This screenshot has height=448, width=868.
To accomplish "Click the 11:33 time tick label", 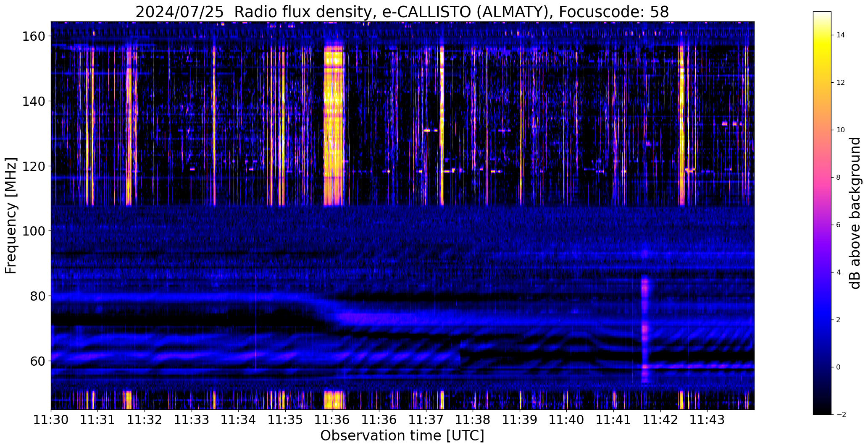I will (192, 419).
